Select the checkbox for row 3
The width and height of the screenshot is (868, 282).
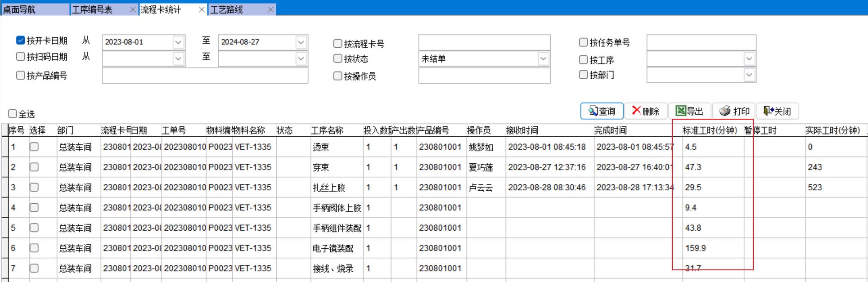[34, 187]
